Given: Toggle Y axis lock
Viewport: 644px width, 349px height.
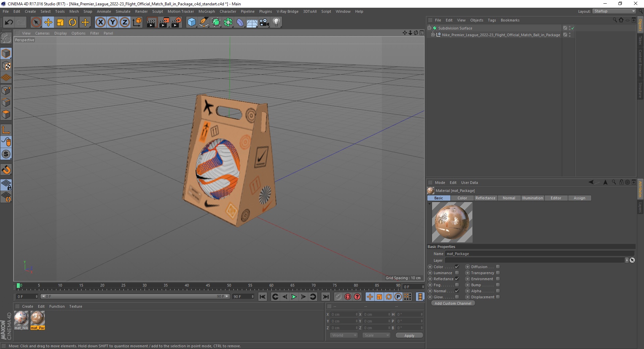Looking at the screenshot, I should (x=113, y=22).
